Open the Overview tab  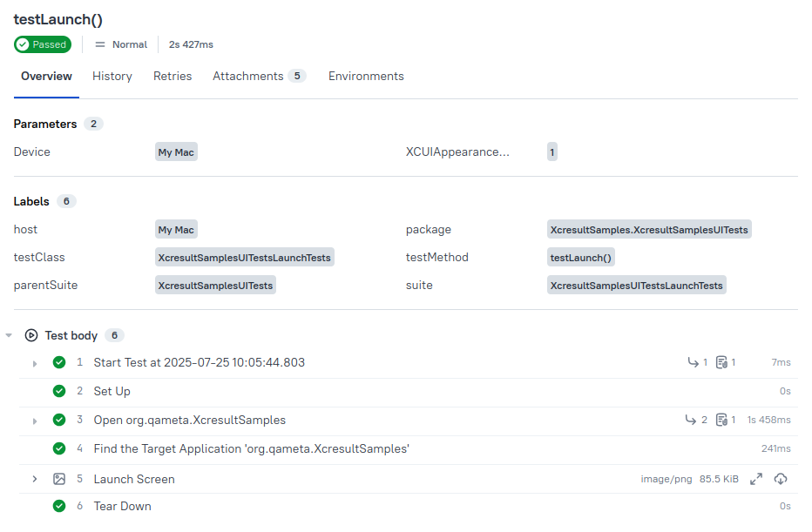point(46,76)
